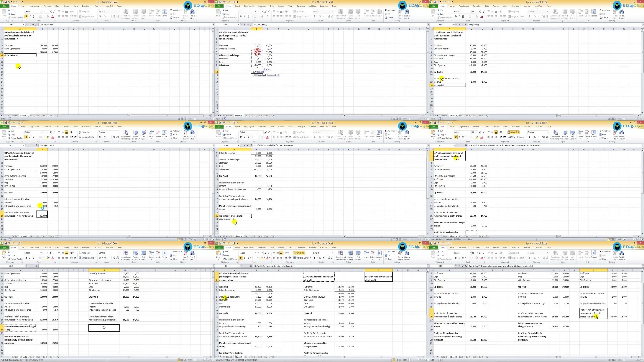Click Paste in the window with Name Box A1
644x362 pixels.
(x=433, y=134)
